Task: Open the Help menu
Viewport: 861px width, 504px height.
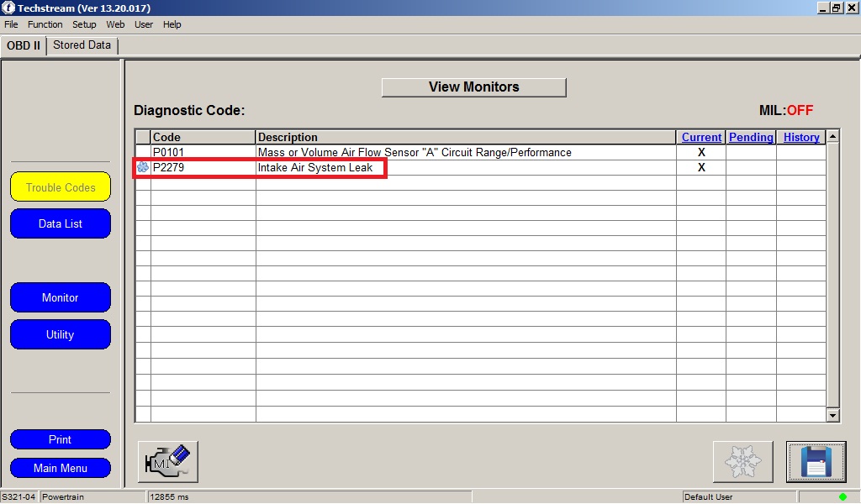Action: [172, 24]
